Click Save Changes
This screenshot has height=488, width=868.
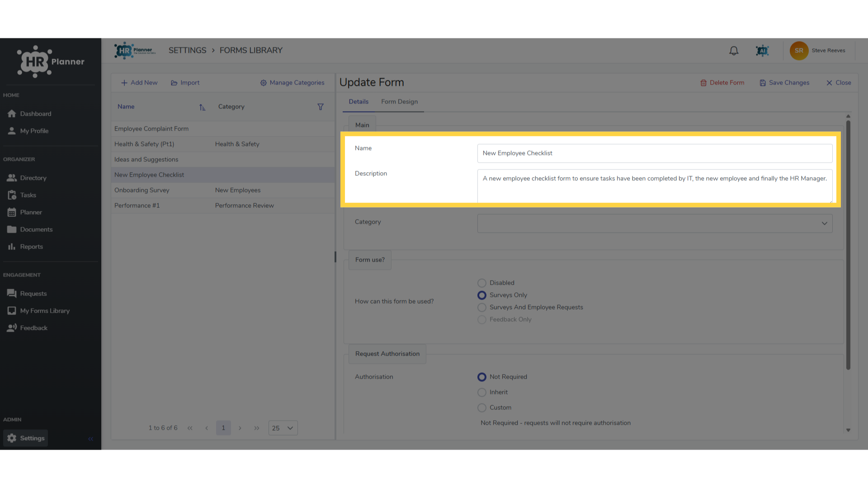(x=784, y=83)
